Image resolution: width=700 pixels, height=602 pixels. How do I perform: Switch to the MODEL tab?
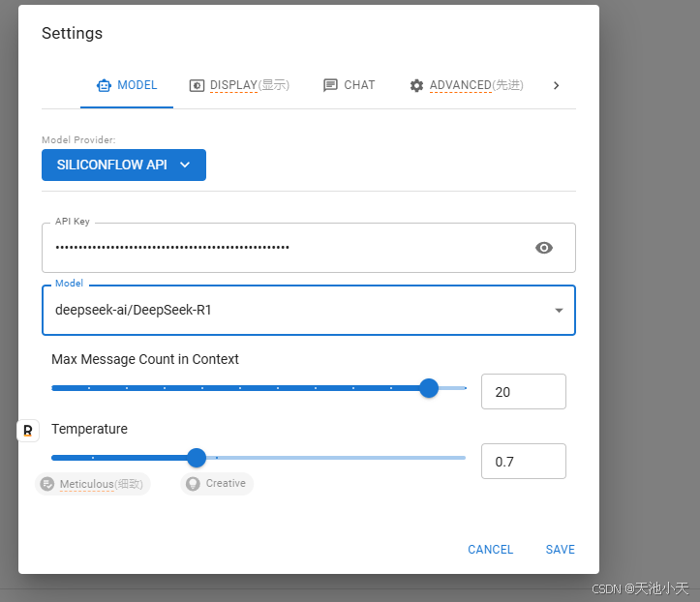[127, 85]
